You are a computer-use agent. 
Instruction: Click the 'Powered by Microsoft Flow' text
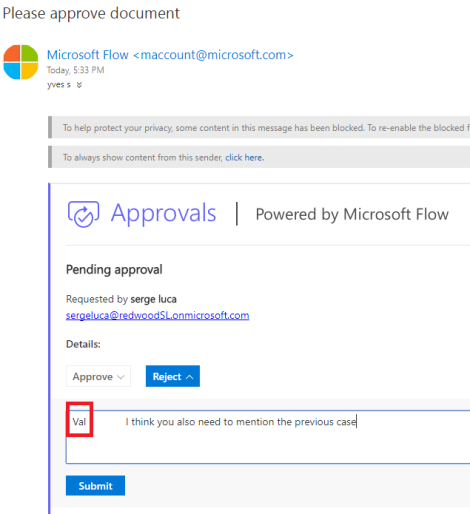pos(352,214)
